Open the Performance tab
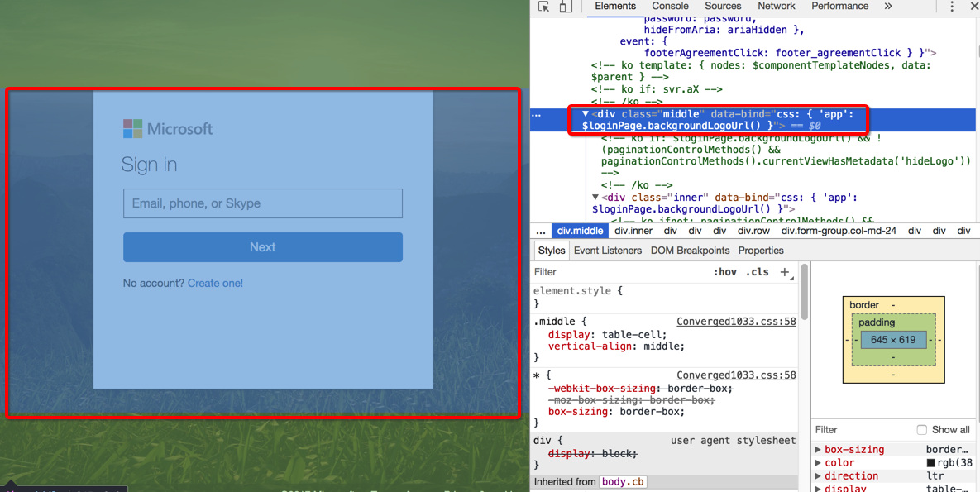This screenshot has height=492, width=980. pyautogui.click(x=840, y=7)
